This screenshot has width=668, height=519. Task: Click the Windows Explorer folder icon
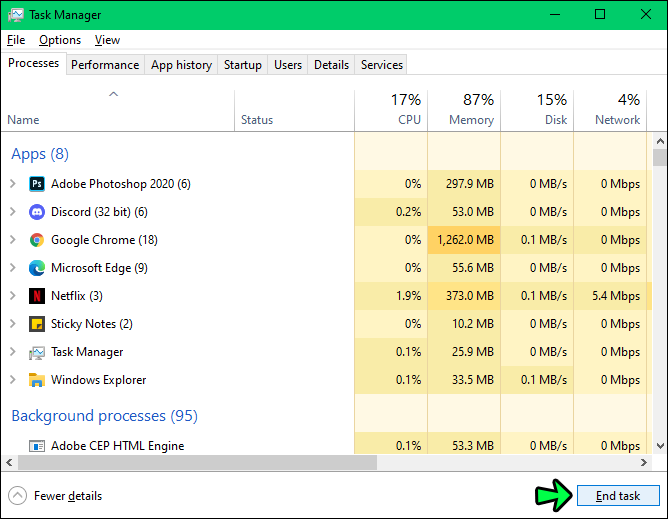pos(37,380)
